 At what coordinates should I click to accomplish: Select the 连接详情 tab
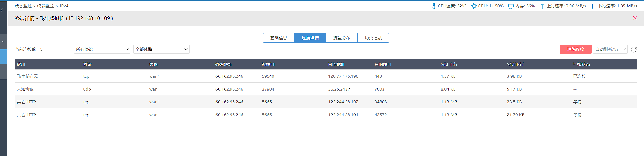(x=310, y=38)
